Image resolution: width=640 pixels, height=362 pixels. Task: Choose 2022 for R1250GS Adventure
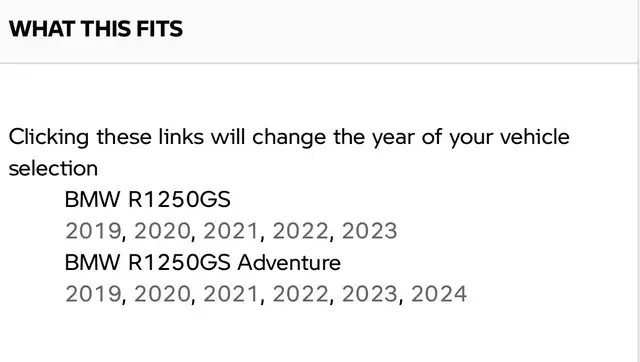click(x=300, y=294)
